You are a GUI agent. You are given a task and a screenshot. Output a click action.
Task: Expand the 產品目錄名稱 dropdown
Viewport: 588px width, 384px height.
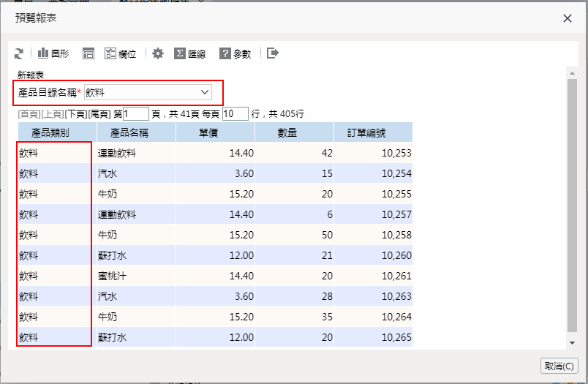click(x=204, y=93)
